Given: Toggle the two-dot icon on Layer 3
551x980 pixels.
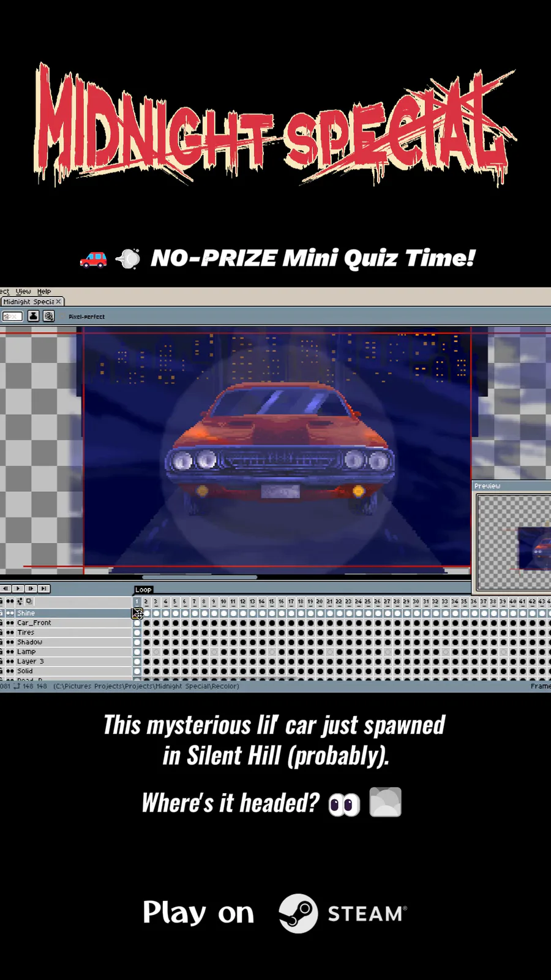Looking at the screenshot, I should tap(10, 661).
